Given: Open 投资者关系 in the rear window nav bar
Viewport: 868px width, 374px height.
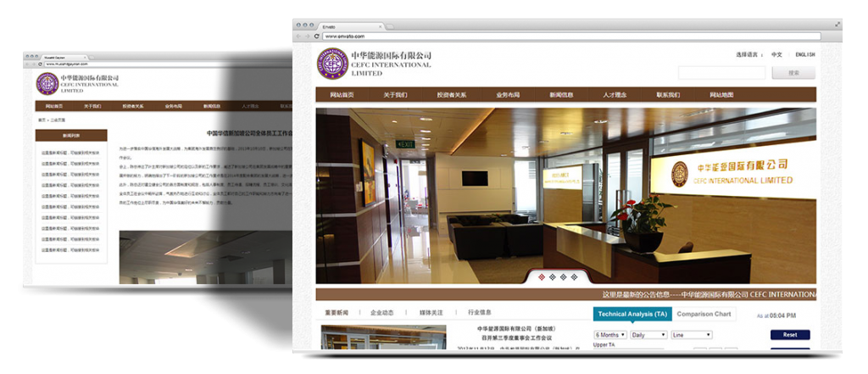Looking at the screenshot, I should pyautogui.click(x=133, y=106).
